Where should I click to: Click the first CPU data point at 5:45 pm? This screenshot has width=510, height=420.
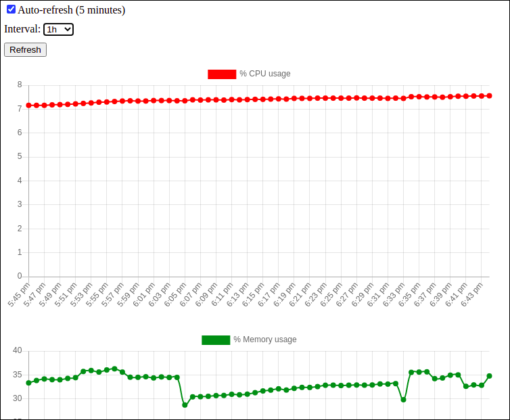[28, 106]
